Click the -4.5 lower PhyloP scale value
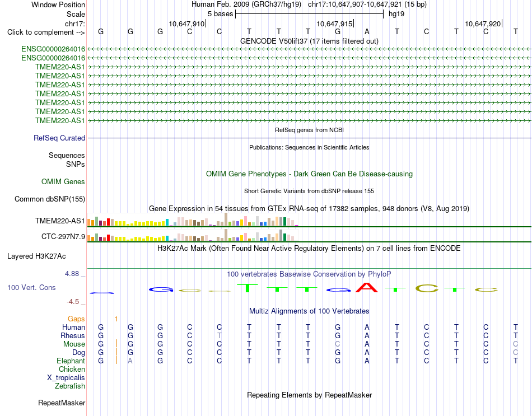The image size is (532, 416). (73, 302)
